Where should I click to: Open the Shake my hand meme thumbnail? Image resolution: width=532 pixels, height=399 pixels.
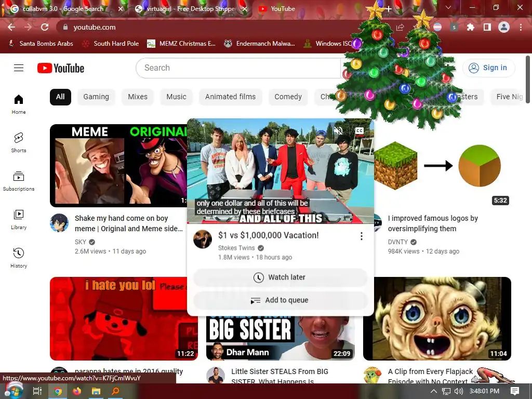pos(118,166)
